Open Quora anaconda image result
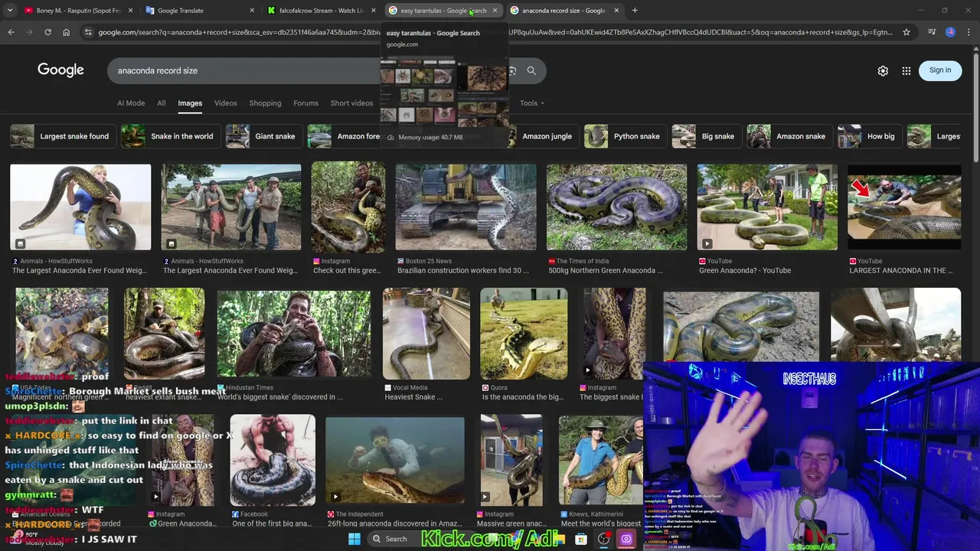 pos(524,334)
